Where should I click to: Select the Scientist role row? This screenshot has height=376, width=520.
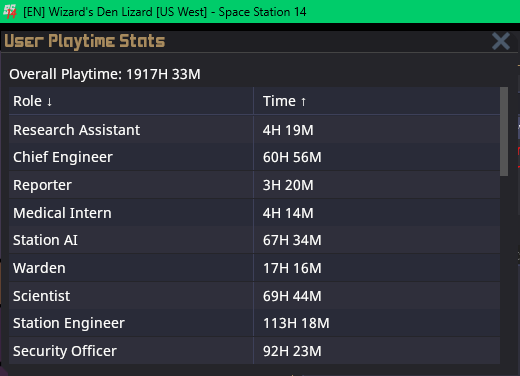coord(254,296)
